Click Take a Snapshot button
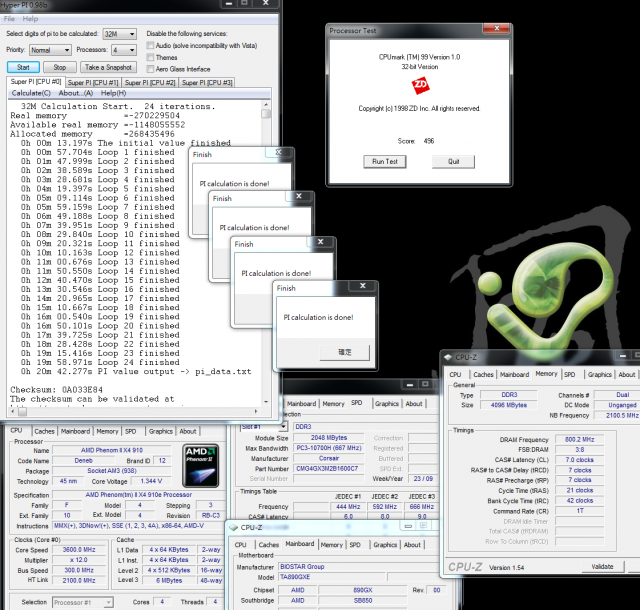The image size is (640, 610). pyautogui.click(x=108, y=67)
